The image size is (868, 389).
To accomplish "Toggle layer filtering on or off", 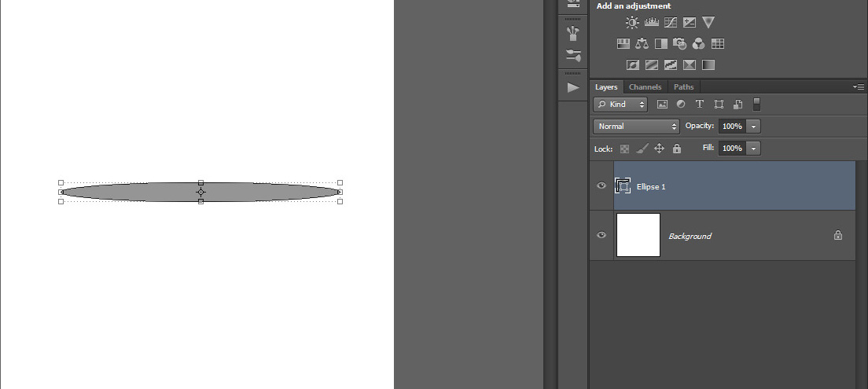I will click(x=757, y=104).
